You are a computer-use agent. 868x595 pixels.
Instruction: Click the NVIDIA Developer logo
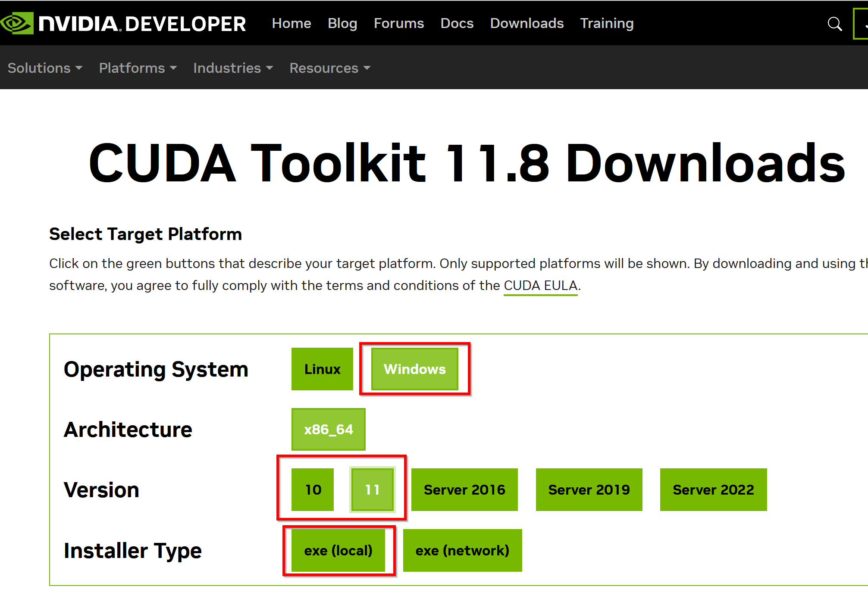click(x=123, y=23)
